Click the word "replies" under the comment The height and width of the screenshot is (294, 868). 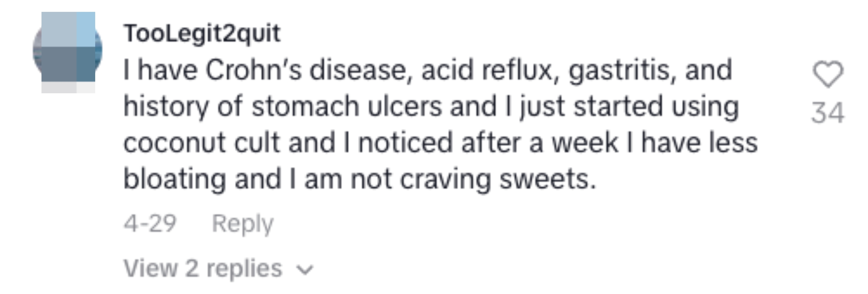click(244, 268)
